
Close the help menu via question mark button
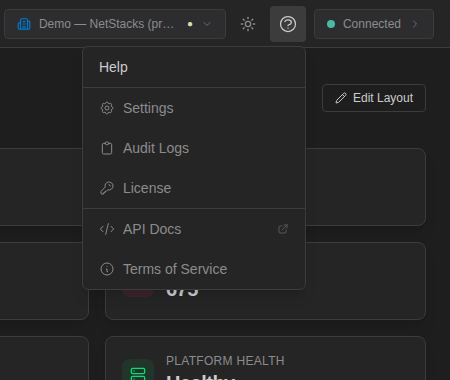288,24
